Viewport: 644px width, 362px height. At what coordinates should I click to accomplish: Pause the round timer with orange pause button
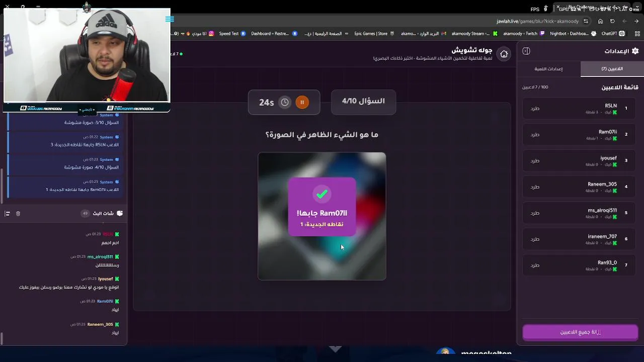coord(302,102)
